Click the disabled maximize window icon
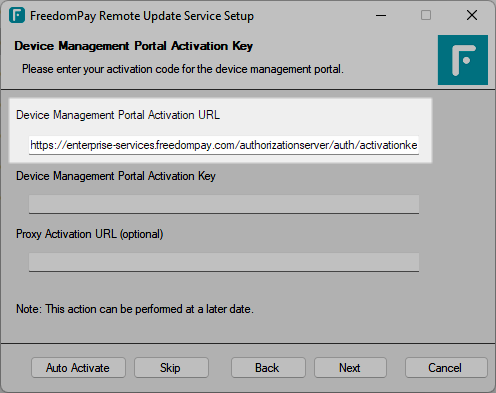The image size is (496, 393). [426, 15]
